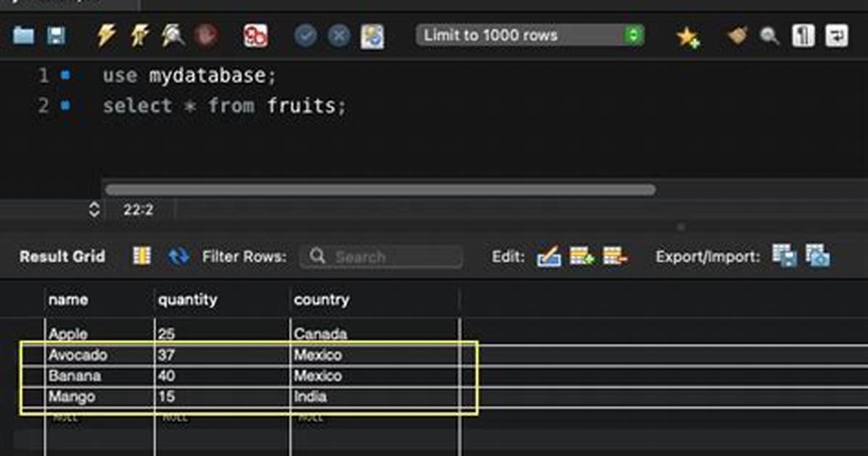Click NULL cell under quantity column
Viewport: 868px width, 456px height.
(222, 418)
